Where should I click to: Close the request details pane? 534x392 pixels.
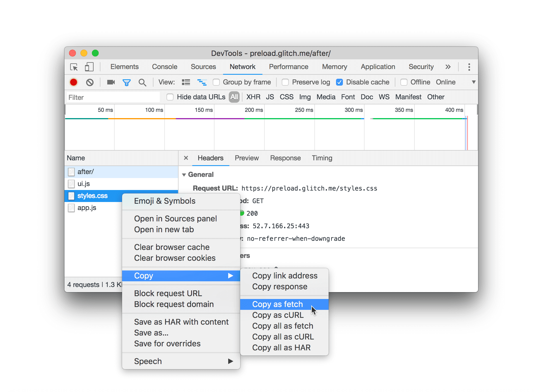186,158
